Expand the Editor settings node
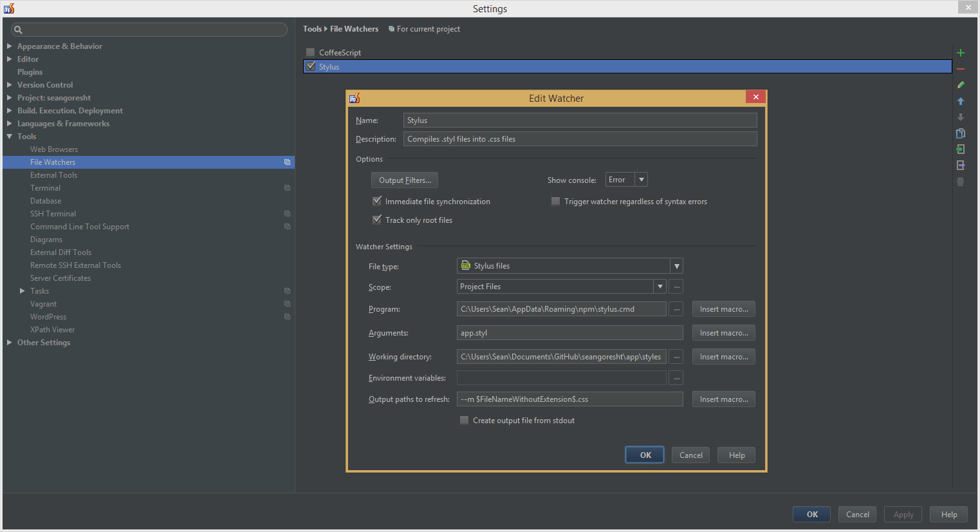This screenshot has height=532, width=980. click(9, 59)
